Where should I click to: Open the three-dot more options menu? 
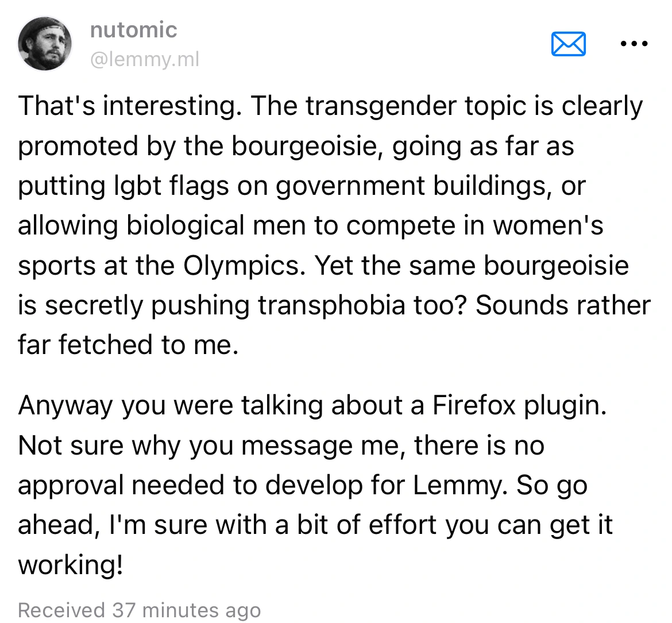[634, 43]
